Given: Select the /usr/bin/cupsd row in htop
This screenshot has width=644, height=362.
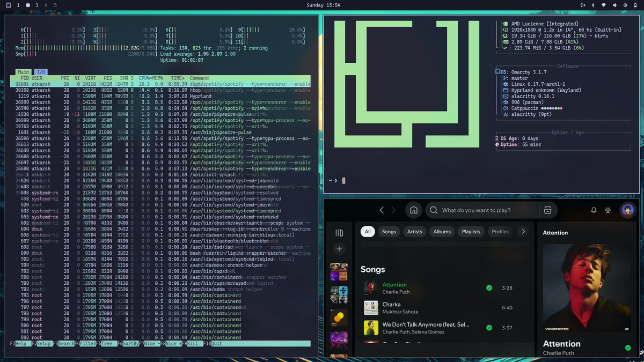Looking at the screenshot, I should pos(160,271).
